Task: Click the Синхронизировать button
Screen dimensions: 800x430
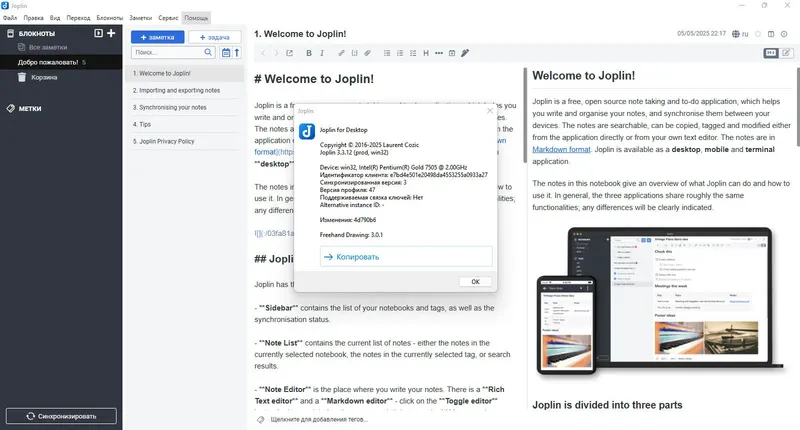Action: tap(61, 416)
